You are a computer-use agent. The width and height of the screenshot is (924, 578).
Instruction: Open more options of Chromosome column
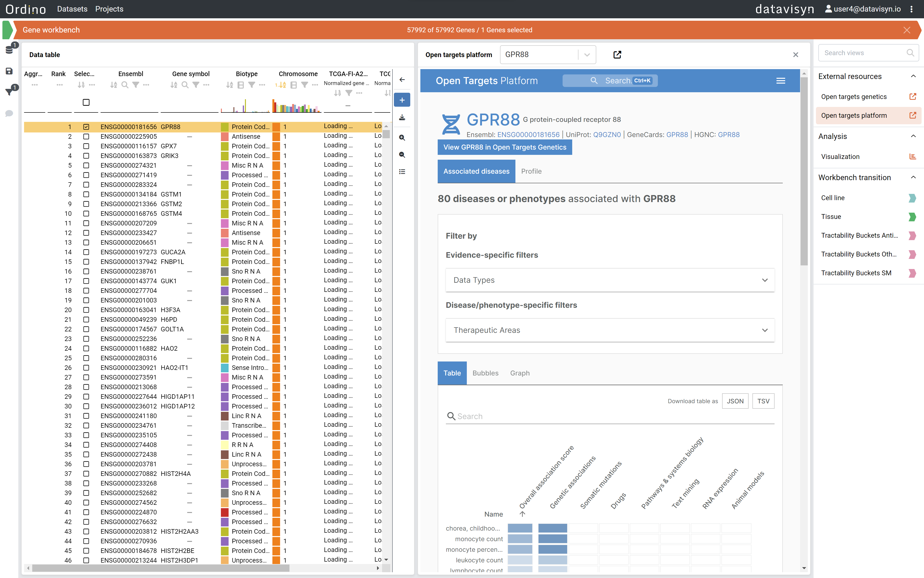(x=315, y=85)
